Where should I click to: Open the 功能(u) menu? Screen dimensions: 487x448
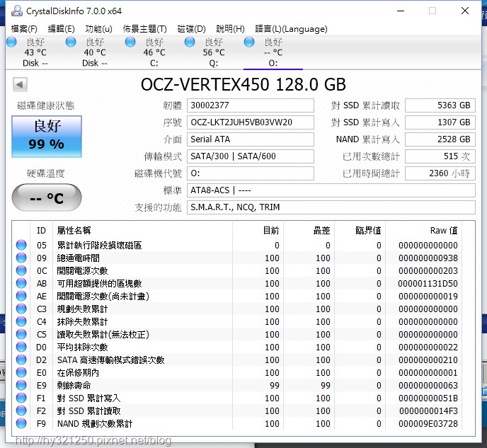tap(98, 29)
